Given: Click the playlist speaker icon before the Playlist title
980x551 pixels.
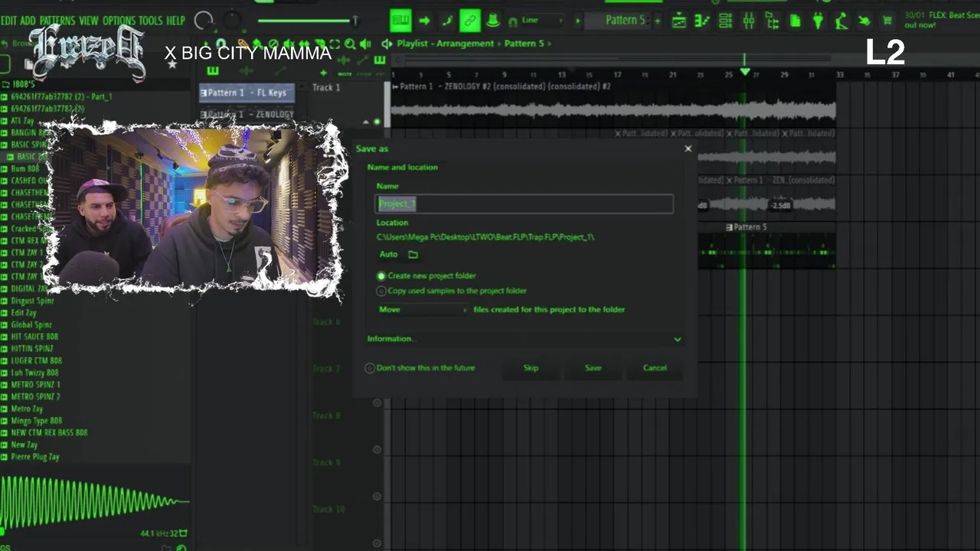Looking at the screenshot, I should pos(387,44).
